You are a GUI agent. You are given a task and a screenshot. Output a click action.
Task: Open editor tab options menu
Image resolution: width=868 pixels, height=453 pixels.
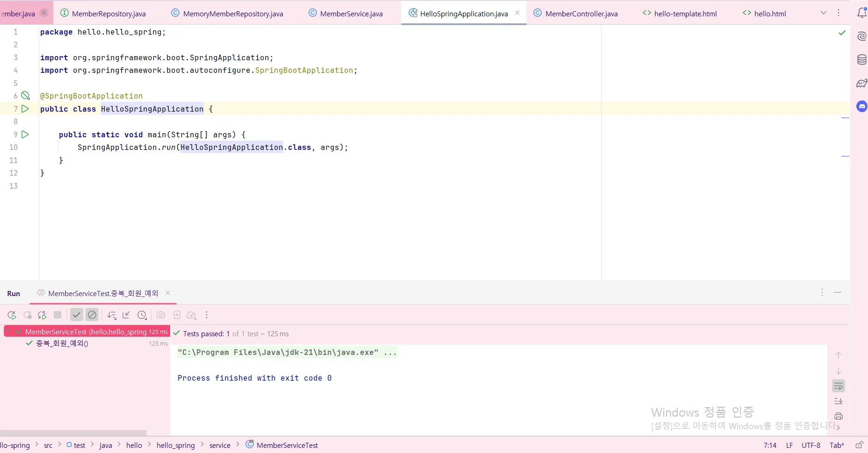tap(839, 13)
